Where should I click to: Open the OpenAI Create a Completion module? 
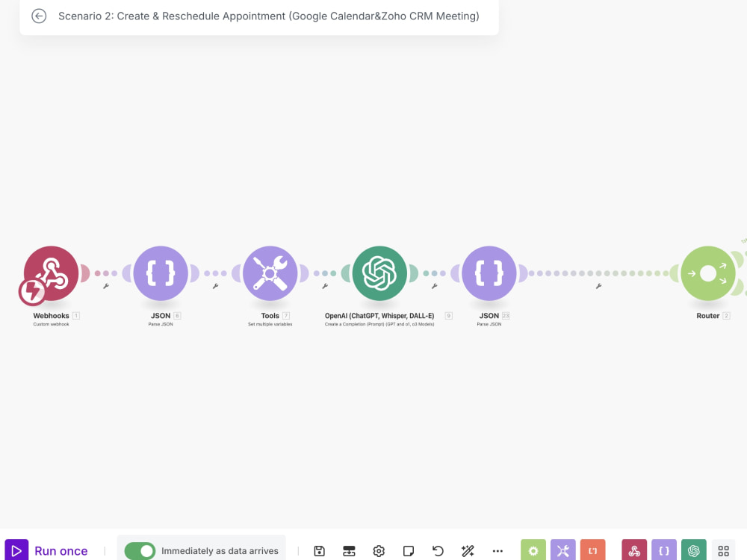click(379, 273)
